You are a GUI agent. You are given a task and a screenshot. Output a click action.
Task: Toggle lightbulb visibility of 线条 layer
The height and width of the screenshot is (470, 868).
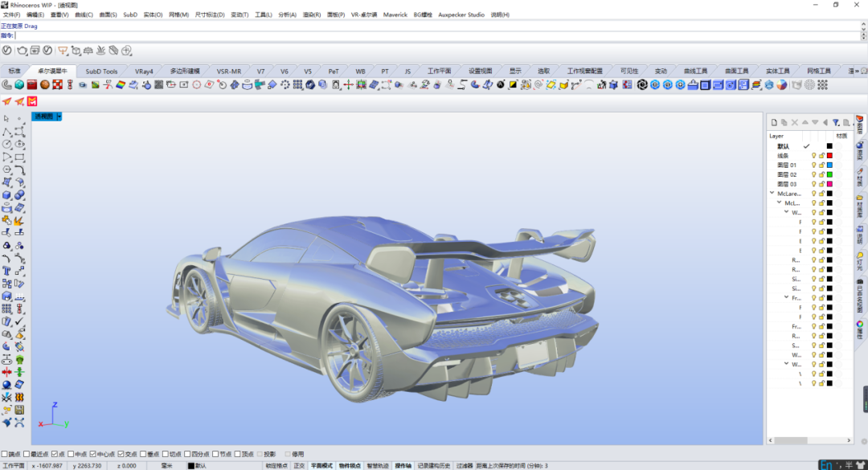pyautogui.click(x=813, y=156)
